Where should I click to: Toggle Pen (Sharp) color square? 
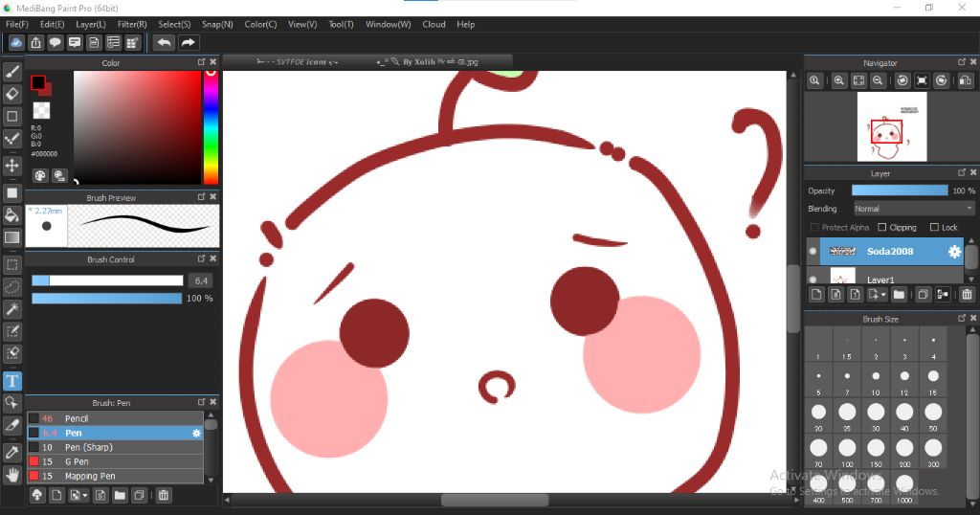click(x=33, y=447)
